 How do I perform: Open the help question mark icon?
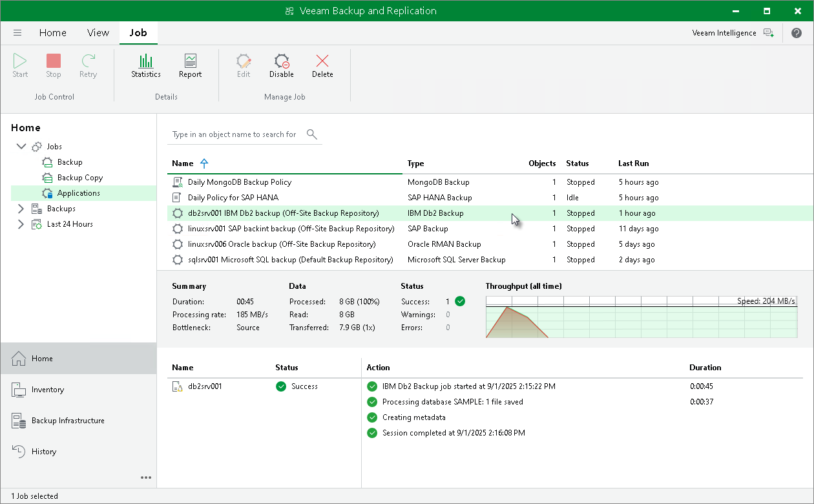click(797, 33)
